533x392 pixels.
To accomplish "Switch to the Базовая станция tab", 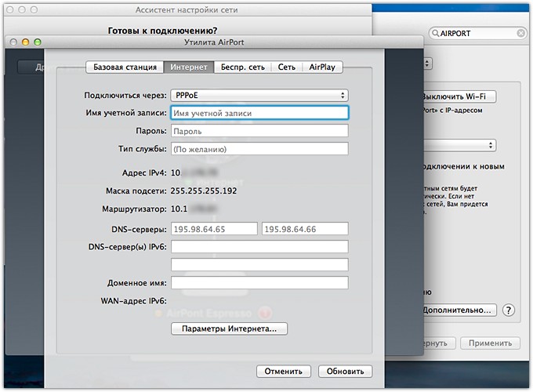I will pyautogui.click(x=125, y=67).
